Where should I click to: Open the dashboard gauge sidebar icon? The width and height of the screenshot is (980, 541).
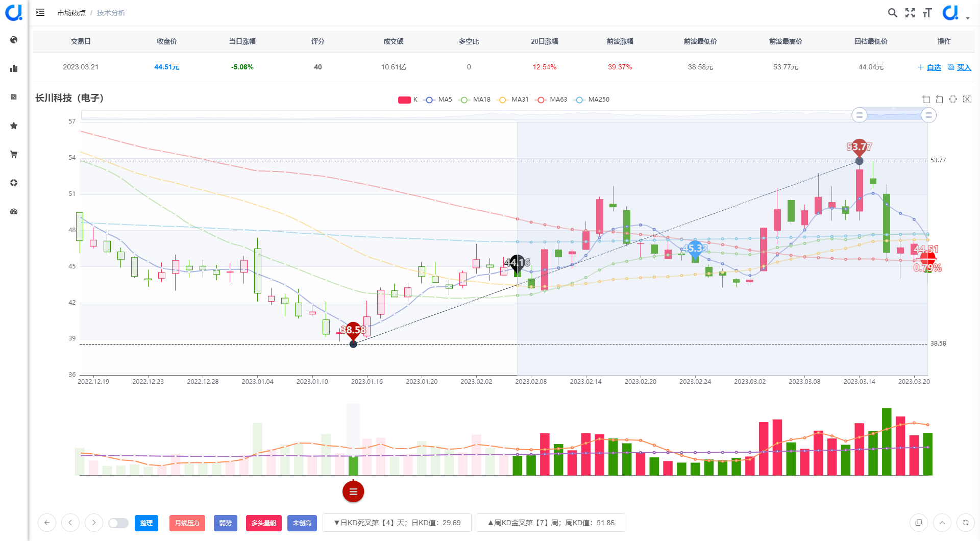[14, 211]
